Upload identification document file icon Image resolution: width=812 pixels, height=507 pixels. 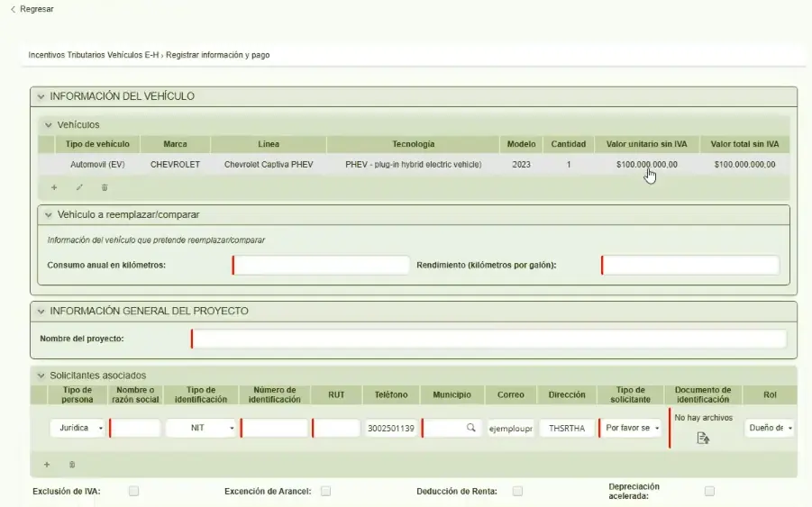pos(703,438)
